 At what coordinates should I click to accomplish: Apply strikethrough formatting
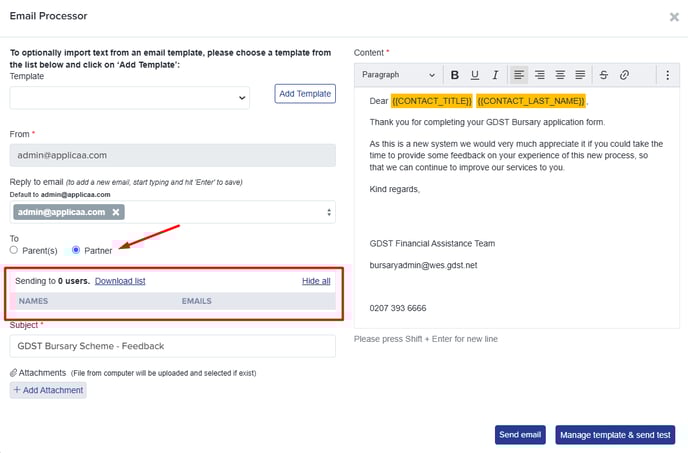[604, 75]
